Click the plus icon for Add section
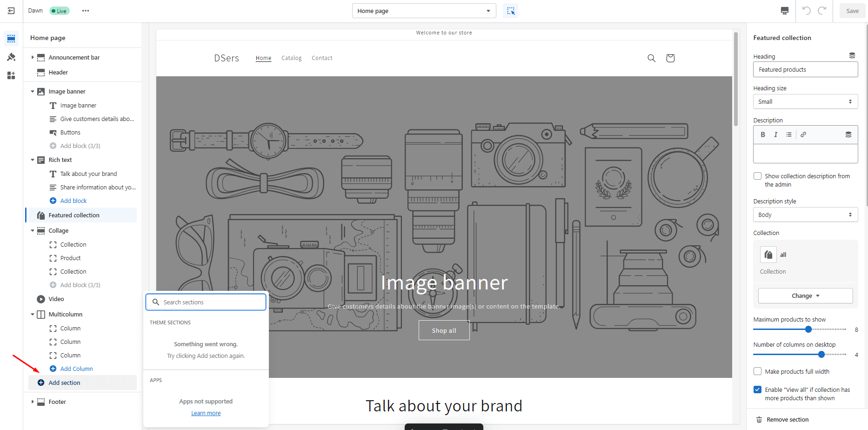 [41, 383]
